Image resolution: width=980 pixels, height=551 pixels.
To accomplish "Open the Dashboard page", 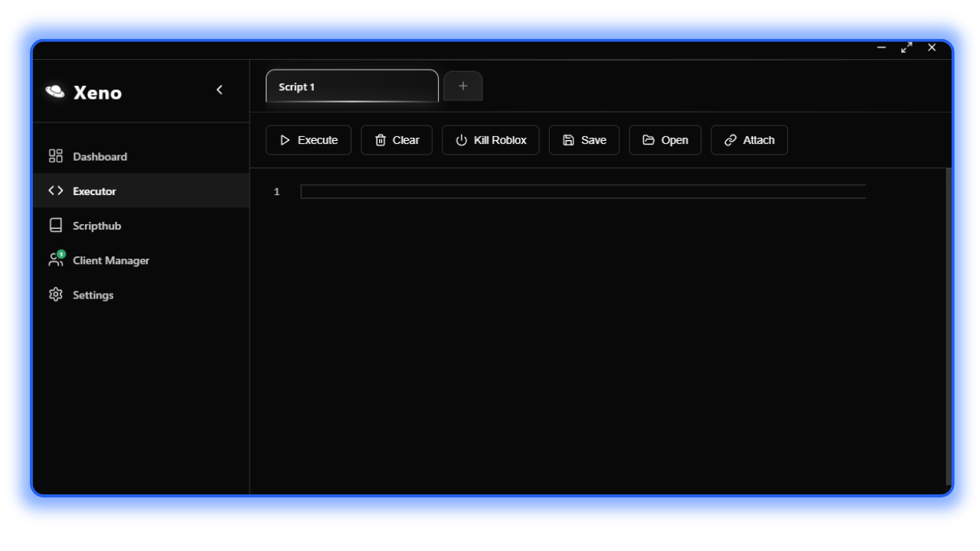I will click(x=141, y=156).
